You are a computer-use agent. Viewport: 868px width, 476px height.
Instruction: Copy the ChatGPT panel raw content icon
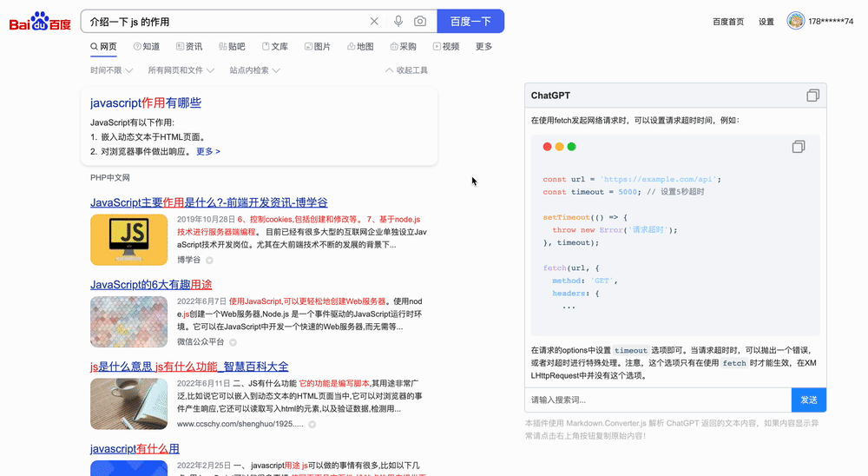[812, 96]
